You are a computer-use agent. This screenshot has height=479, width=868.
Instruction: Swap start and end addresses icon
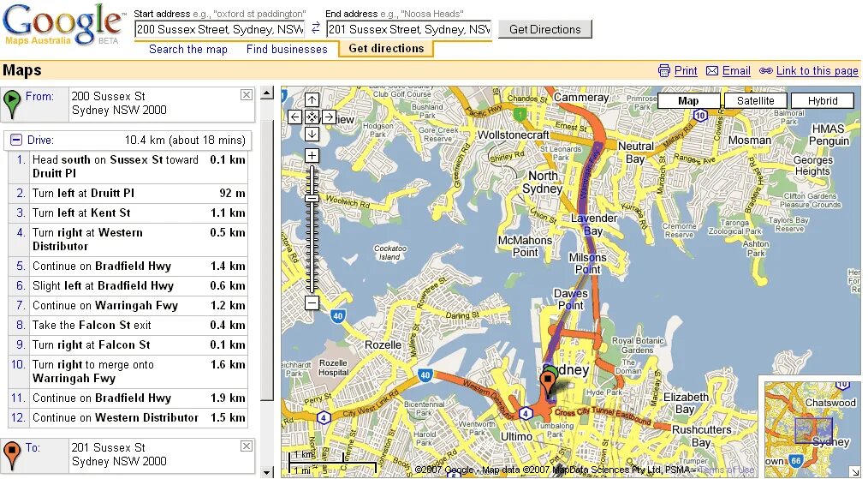click(316, 27)
